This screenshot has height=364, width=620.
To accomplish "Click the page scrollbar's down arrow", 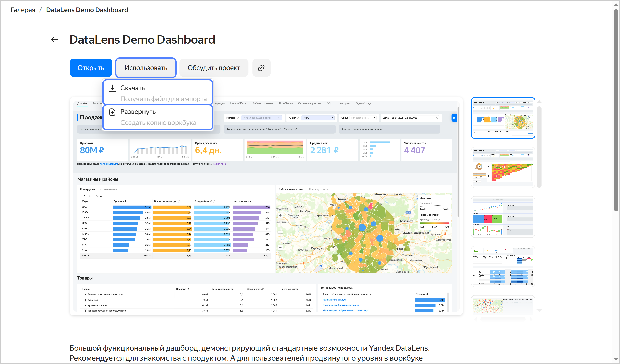I will coord(616,359).
